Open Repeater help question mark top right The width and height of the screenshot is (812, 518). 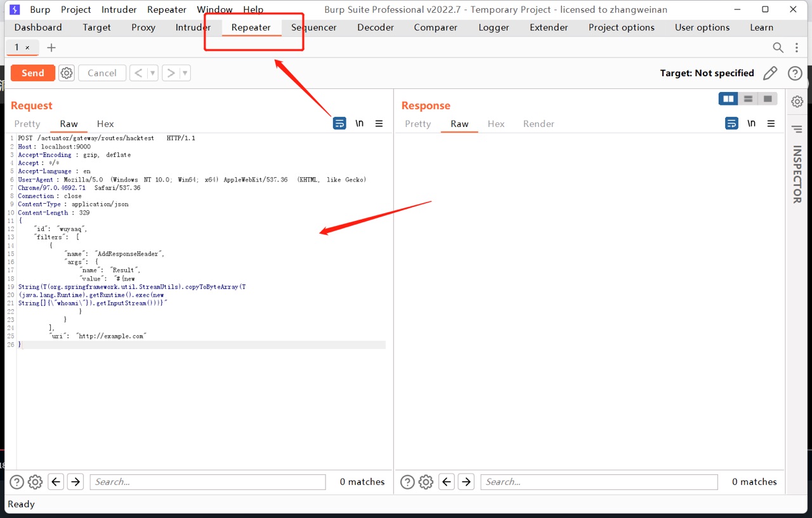[795, 73]
